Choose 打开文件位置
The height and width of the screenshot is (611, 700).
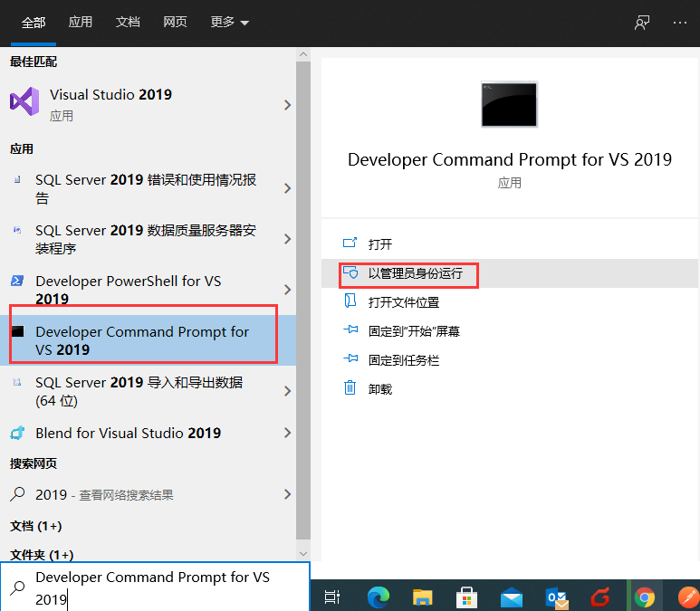coord(510,302)
